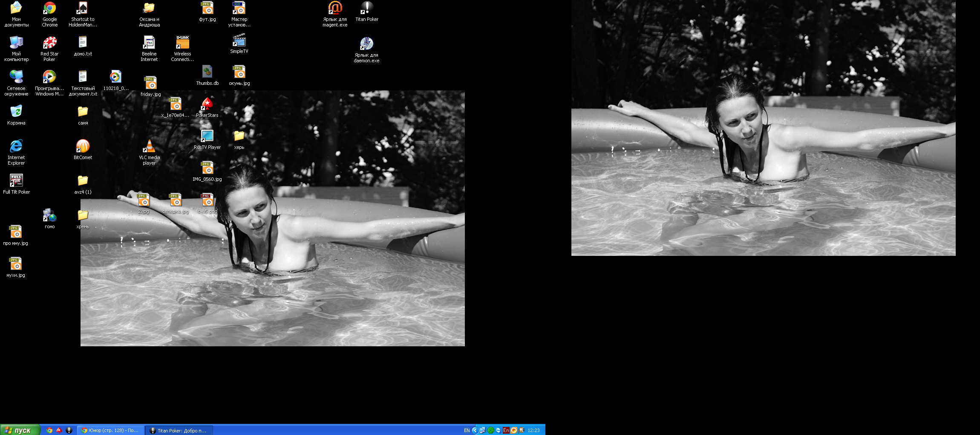The image size is (980, 435).
Task: Launch Red Star Poker from desktop
Action: point(49,43)
